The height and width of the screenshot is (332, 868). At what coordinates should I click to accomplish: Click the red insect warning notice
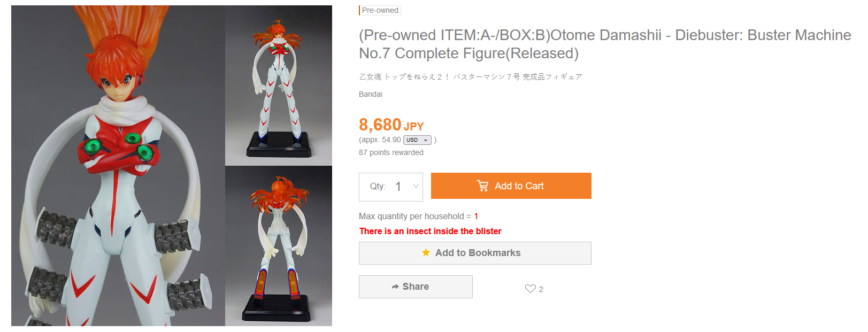[x=430, y=231]
